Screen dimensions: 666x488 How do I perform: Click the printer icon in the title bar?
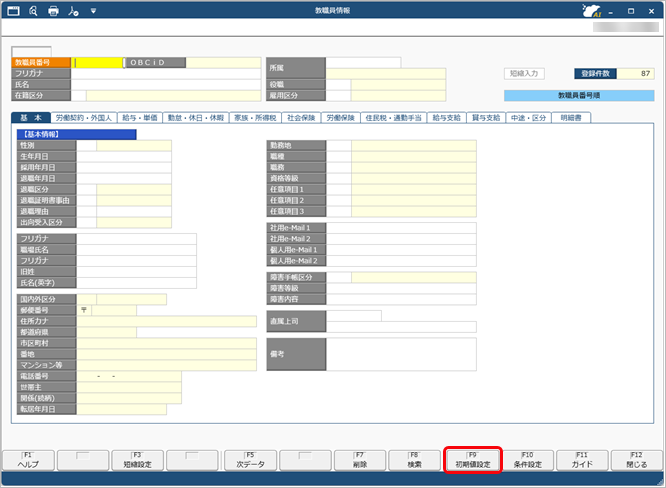click(x=53, y=11)
